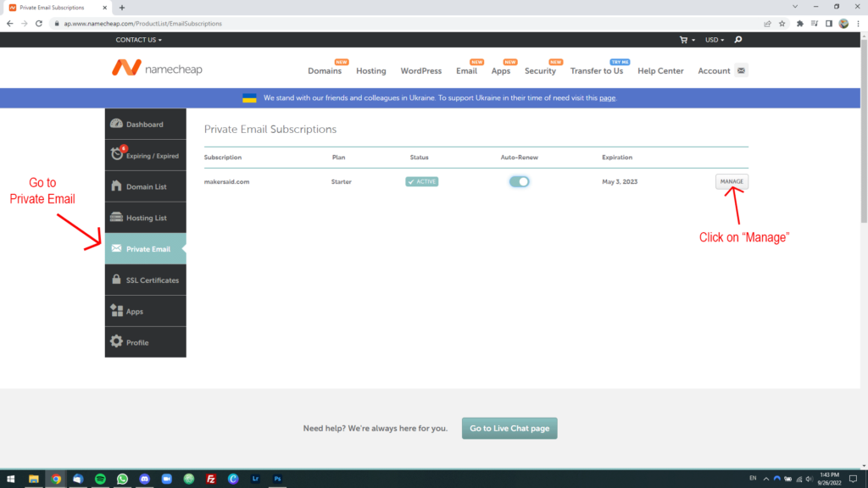Open Help Center in top navigation
This screenshot has width=868, height=488.
tap(660, 71)
